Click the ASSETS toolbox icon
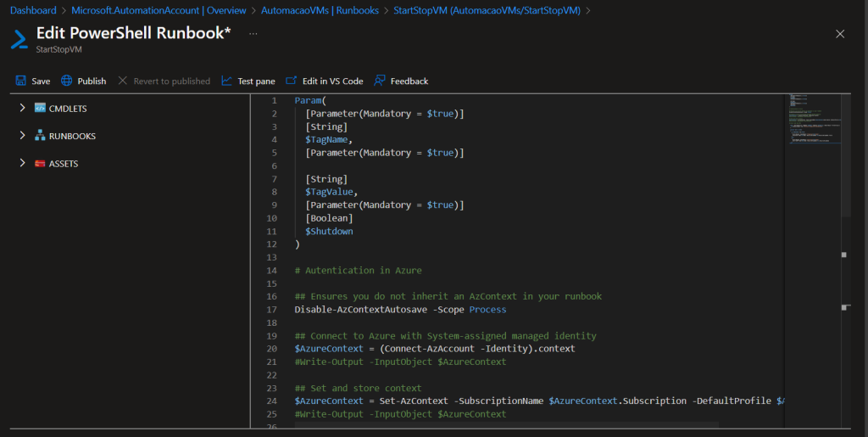This screenshot has height=437, width=868. [x=40, y=164]
